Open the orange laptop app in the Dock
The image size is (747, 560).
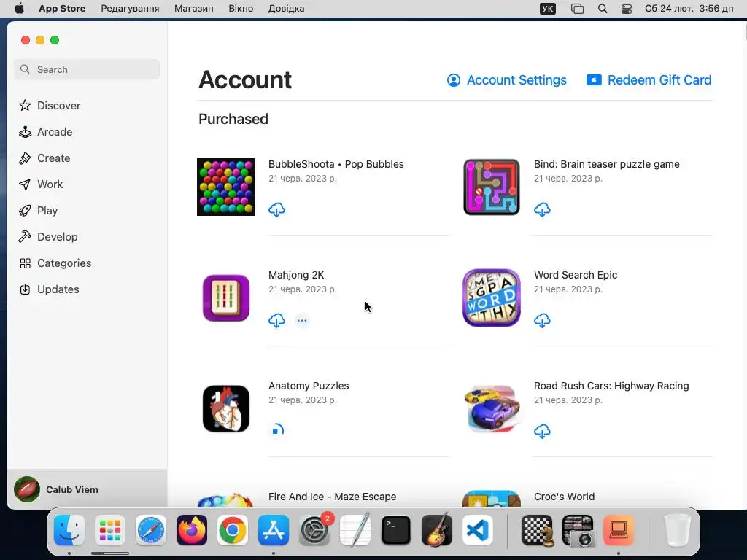(x=619, y=530)
